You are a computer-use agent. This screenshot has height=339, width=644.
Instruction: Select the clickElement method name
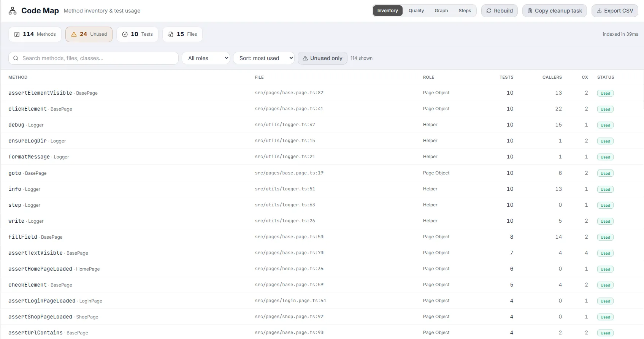tap(27, 109)
